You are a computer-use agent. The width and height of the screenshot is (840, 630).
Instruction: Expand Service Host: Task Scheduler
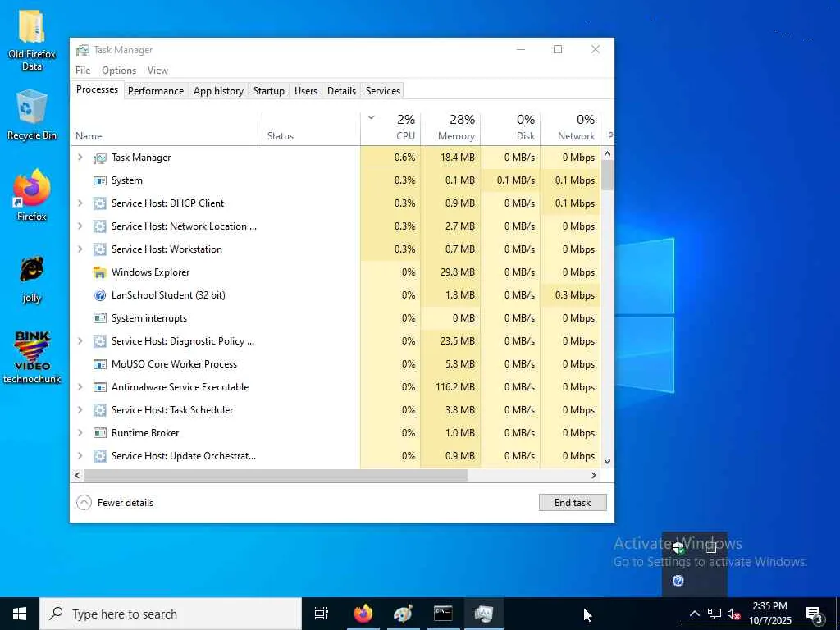tap(80, 410)
